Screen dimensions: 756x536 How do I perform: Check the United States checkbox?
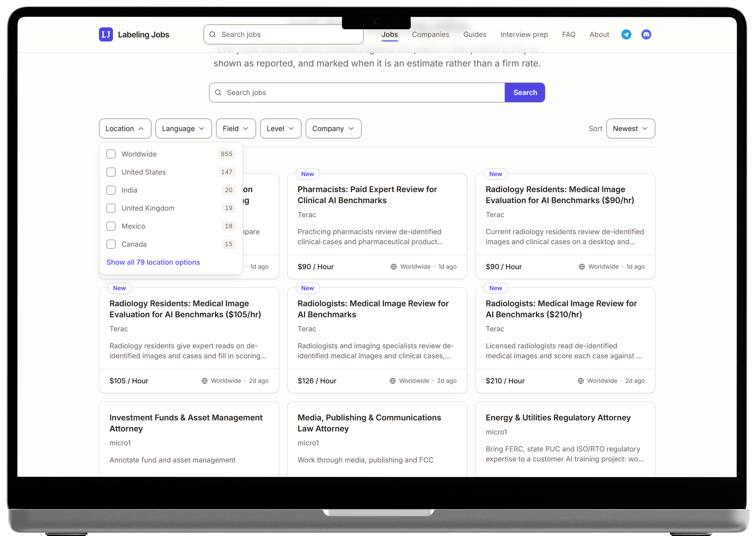pyautogui.click(x=111, y=172)
